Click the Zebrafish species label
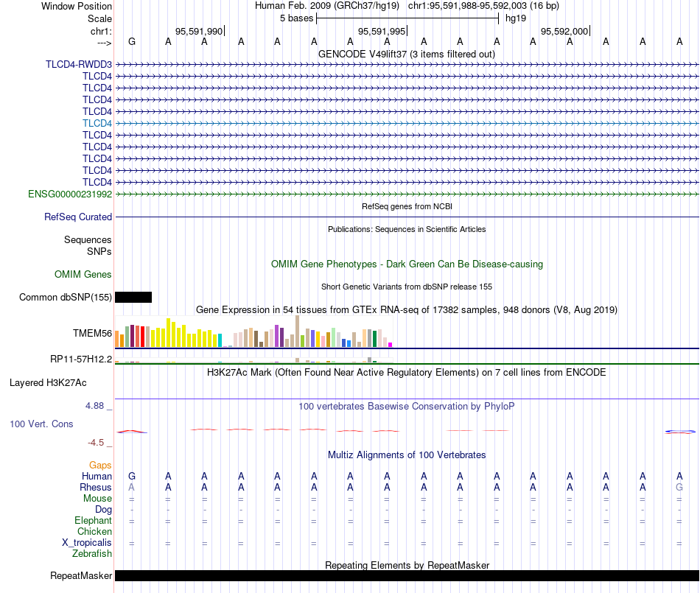 (92, 554)
